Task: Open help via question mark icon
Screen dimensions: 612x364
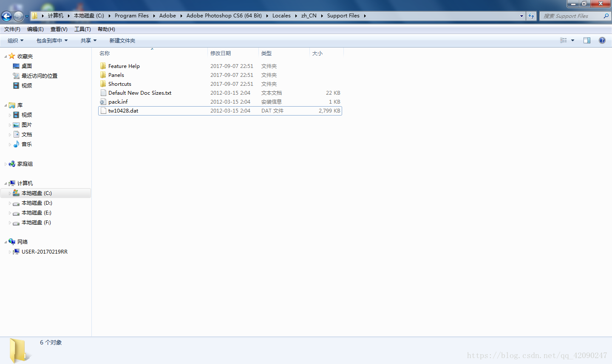Action: pyautogui.click(x=602, y=40)
